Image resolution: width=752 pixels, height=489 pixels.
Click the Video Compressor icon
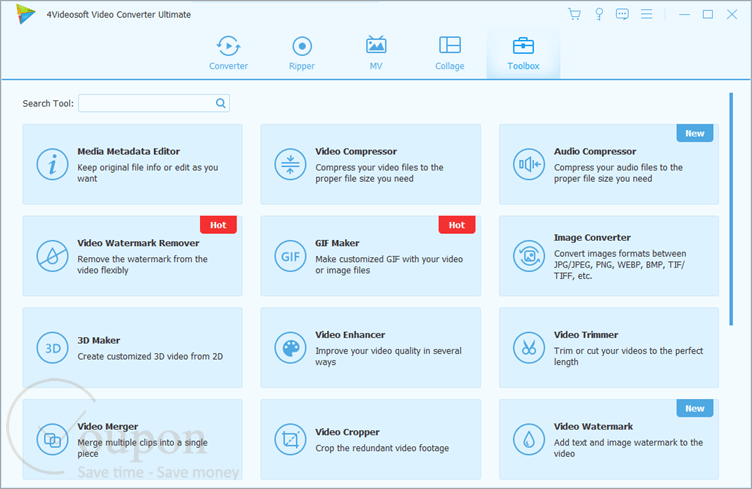(290, 164)
